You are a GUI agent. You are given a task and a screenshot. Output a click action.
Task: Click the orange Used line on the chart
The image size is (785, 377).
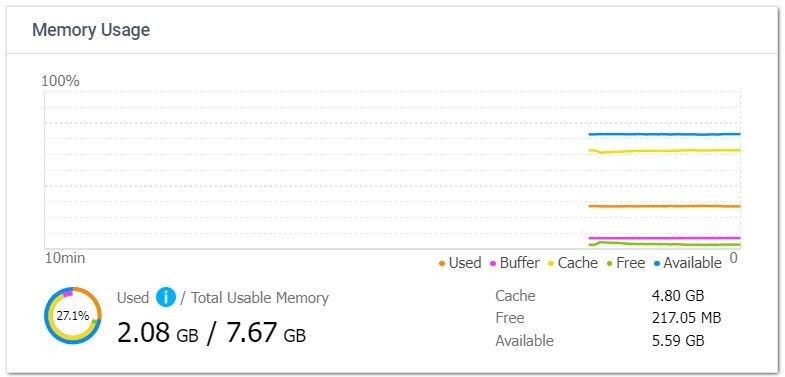point(664,206)
